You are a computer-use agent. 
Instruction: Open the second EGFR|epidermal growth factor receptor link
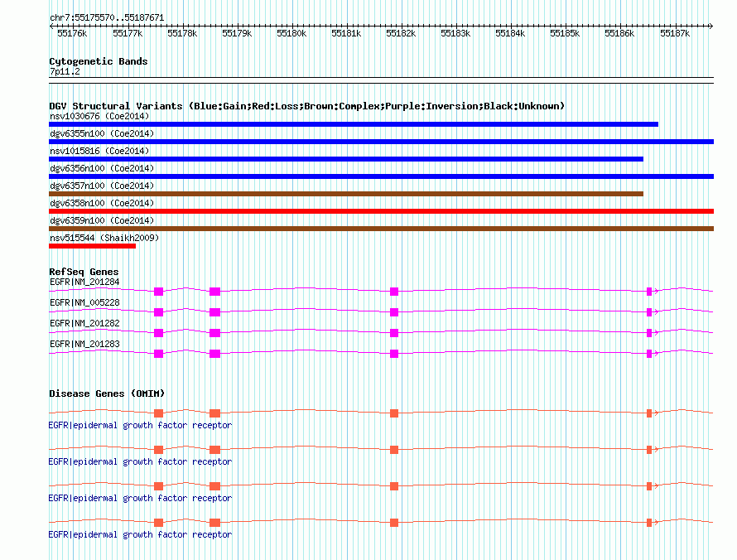pyautogui.click(x=140, y=462)
